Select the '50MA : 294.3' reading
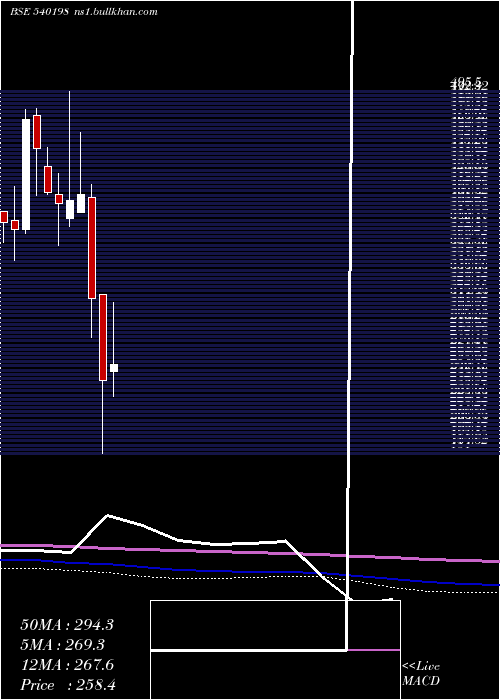The image size is (500, 700). pos(67,625)
